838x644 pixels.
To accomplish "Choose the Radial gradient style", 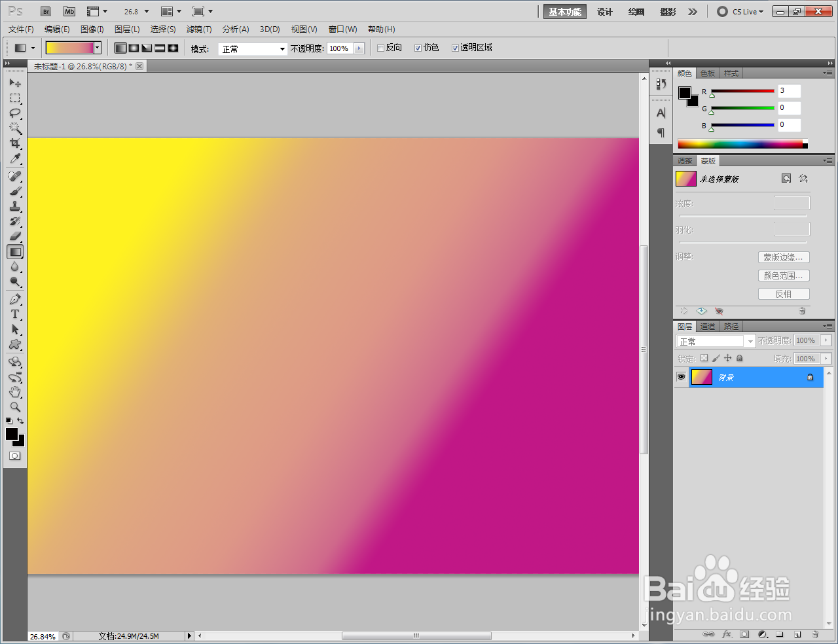I will pos(134,48).
